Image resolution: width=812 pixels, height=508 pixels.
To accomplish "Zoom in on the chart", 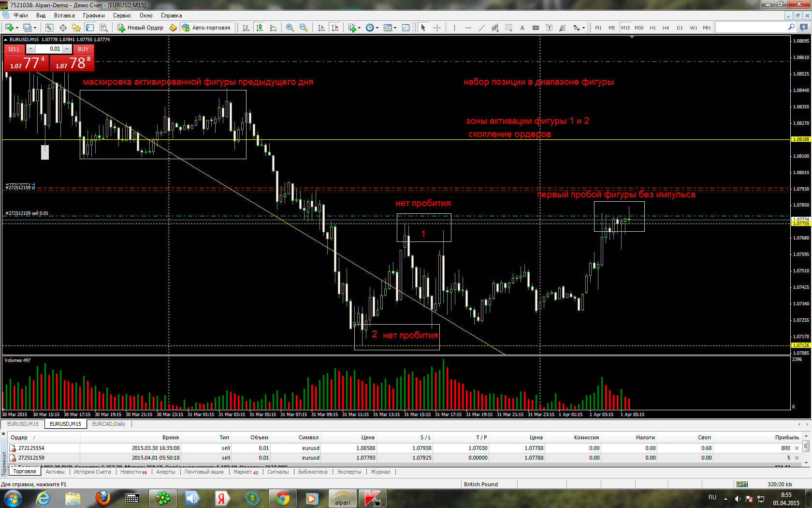I will (290, 28).
